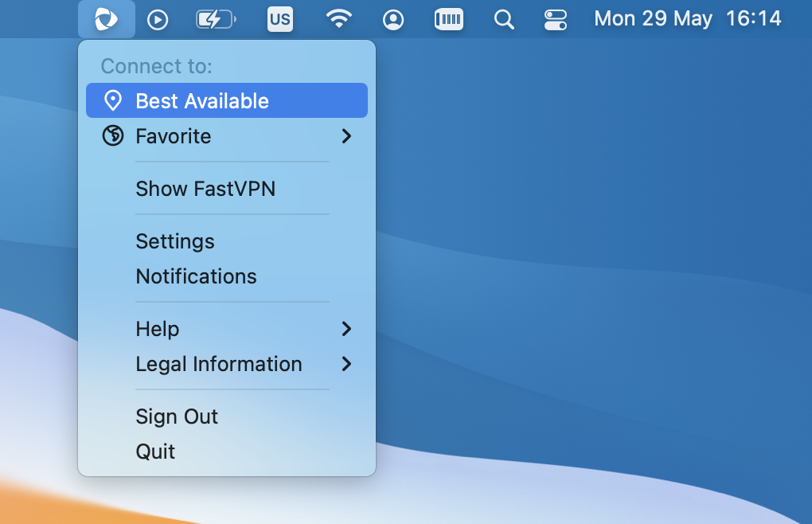Viewport: 812px width, 524px height.
Task: Open the US input source menu
Action: pyautogui.click(x=280, y=20)
